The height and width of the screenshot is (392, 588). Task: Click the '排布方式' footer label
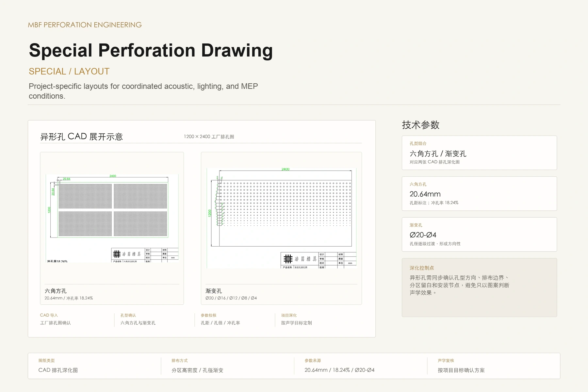(x=180, y=361)
